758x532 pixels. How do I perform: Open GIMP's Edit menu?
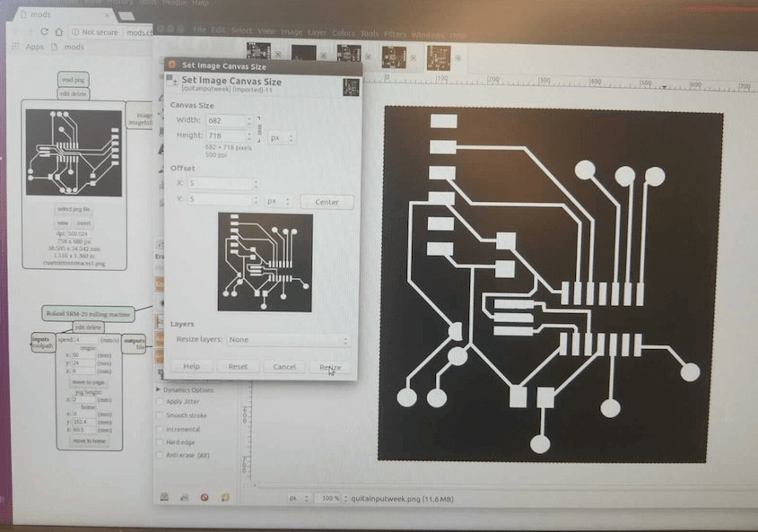pos(218,30)
